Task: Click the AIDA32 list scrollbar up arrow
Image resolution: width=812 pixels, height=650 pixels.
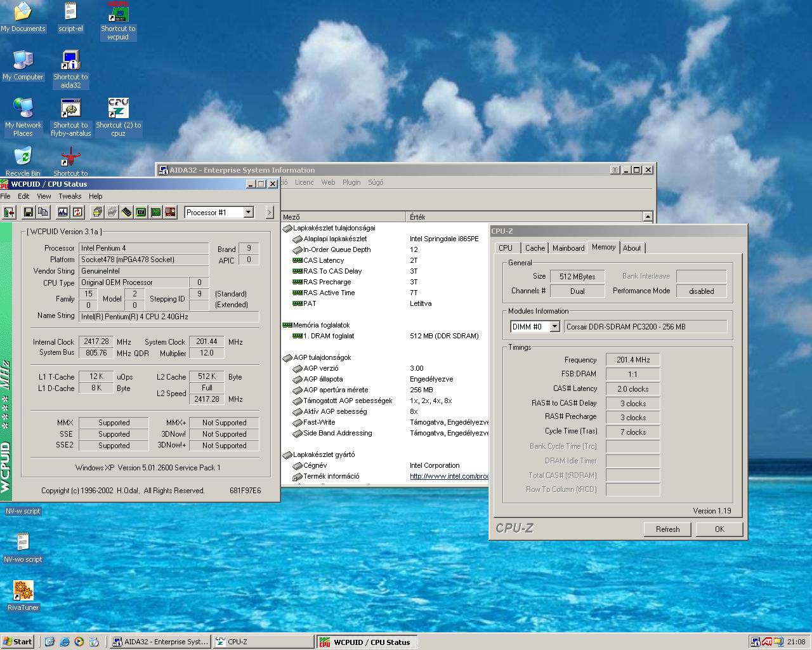Action: (x=648, y=217)
